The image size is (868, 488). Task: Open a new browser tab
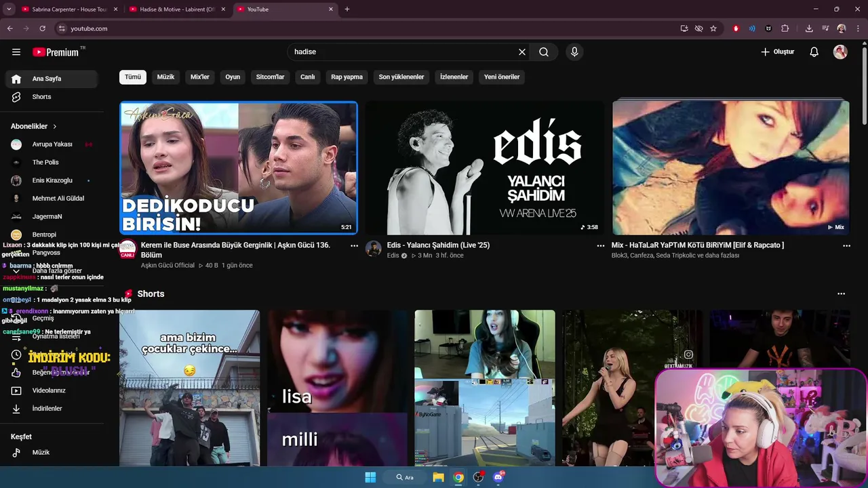pos(347,9)
